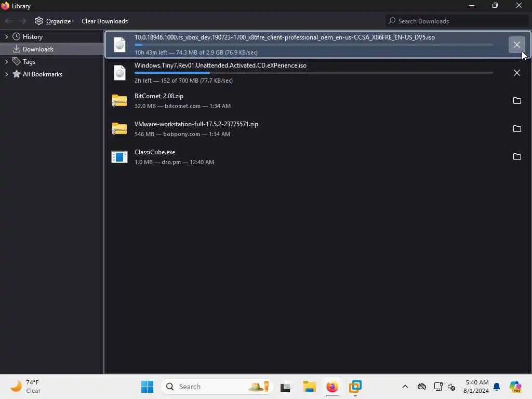
Task: Open the notification bell in system tray
Action: click(497, 387)
